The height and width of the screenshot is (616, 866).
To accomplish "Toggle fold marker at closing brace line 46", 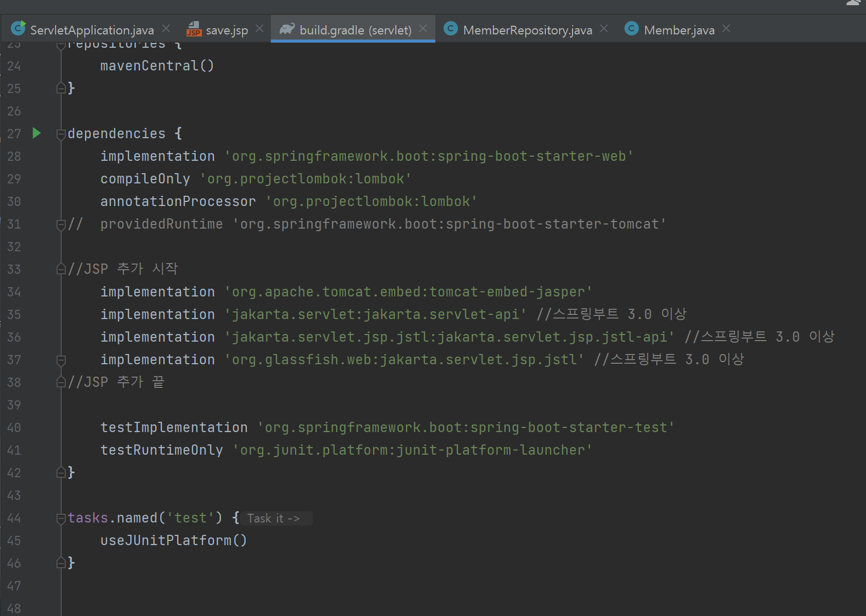I will [x=61, y=563].
